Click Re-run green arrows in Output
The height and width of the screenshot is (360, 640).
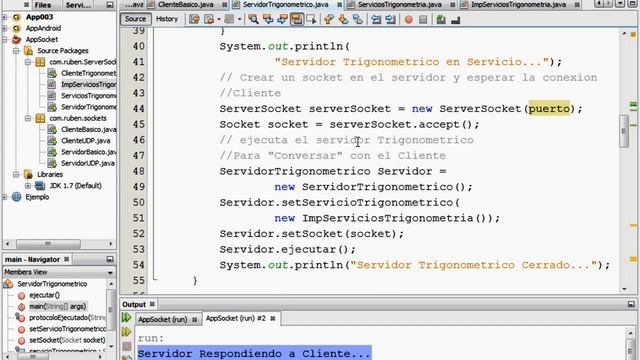pyautogui.click(x=127, y=317)
